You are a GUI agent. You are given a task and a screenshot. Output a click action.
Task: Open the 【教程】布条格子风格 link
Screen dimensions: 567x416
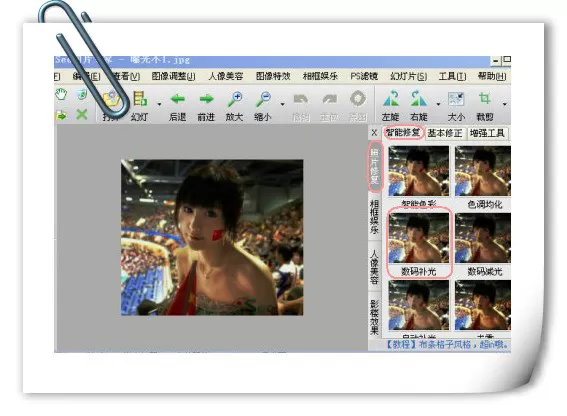click(x=447, y=345)
